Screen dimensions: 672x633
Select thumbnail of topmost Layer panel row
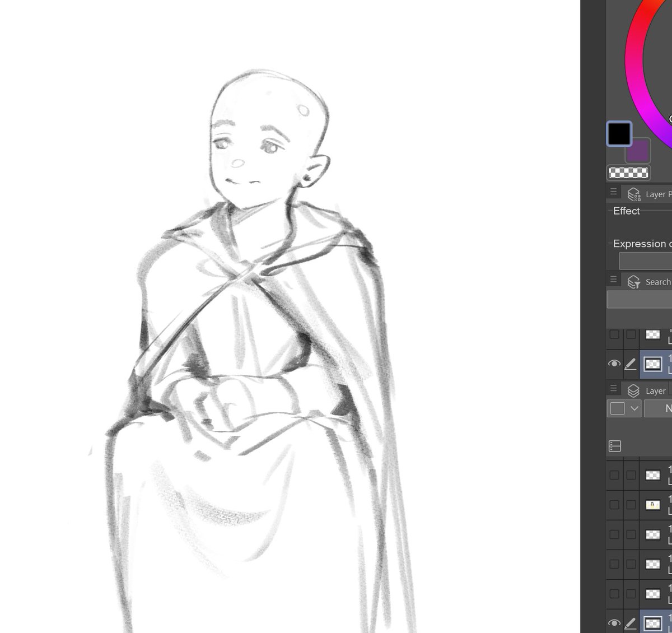(x=653, y=475)
